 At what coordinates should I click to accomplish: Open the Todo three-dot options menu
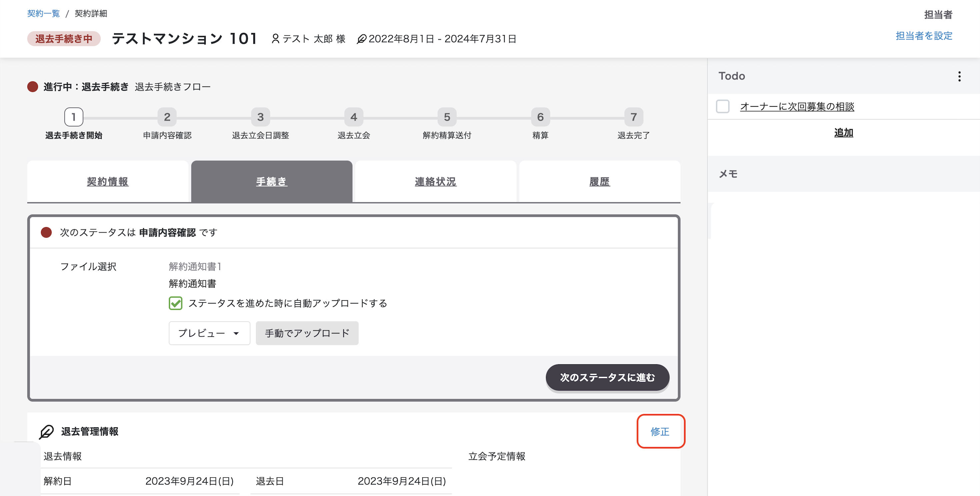[x=959, y=76]
